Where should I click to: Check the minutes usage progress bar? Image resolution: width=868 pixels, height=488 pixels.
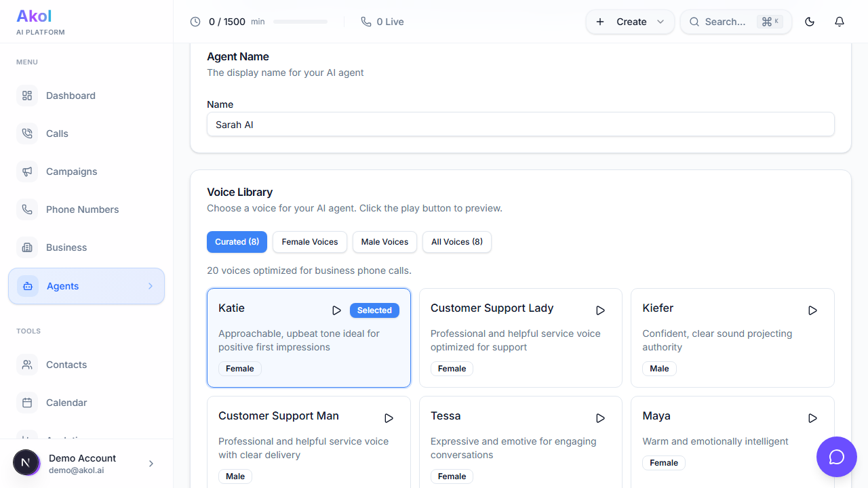point(300,21)
